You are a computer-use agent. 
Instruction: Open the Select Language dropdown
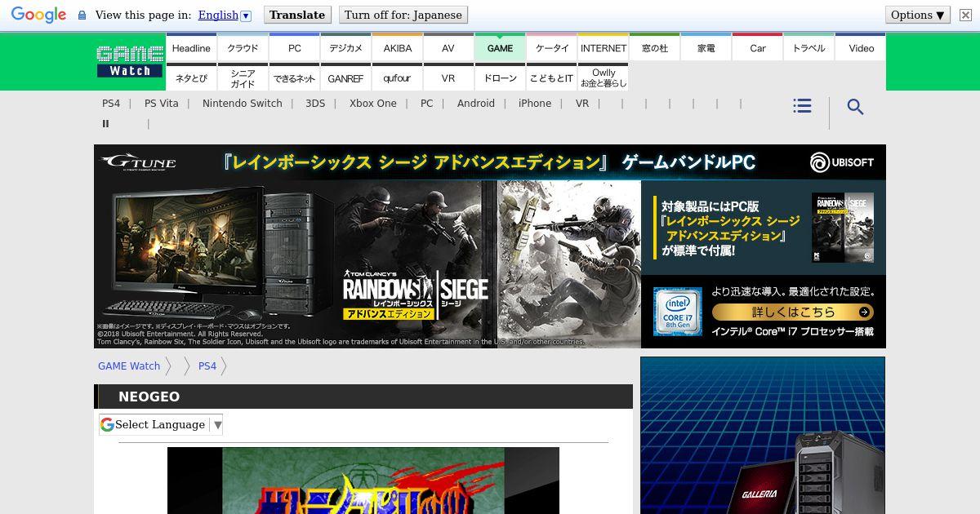(161, 424)
